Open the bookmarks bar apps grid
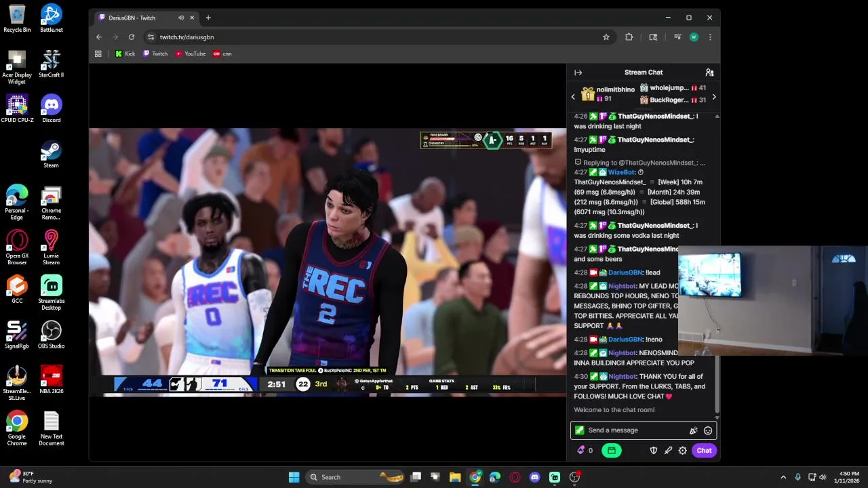 [x=98, y=54]
